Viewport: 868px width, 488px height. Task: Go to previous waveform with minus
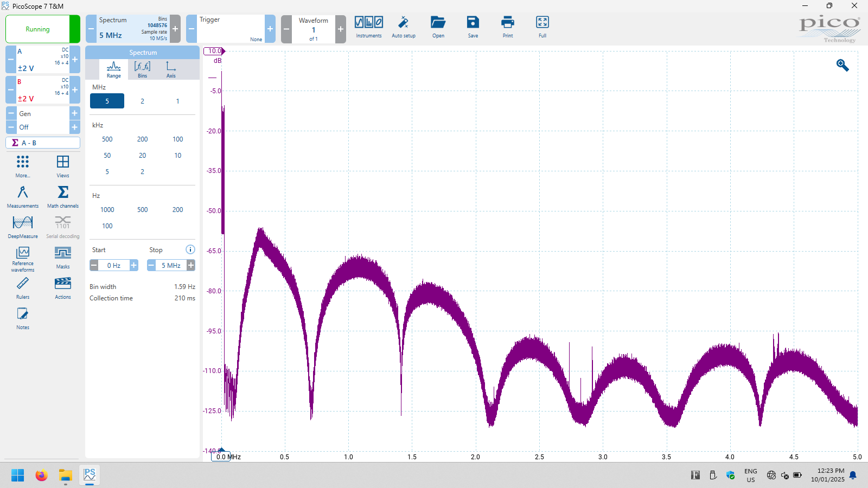pos(286,29)
